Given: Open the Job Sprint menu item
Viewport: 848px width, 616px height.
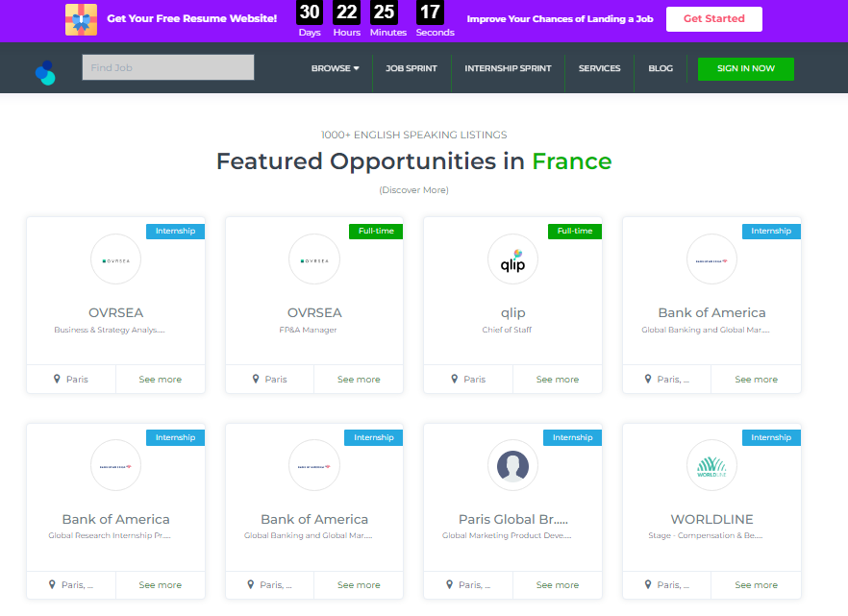Looking at the screenshot, I should pyautogui.click(x=412, y=68).
